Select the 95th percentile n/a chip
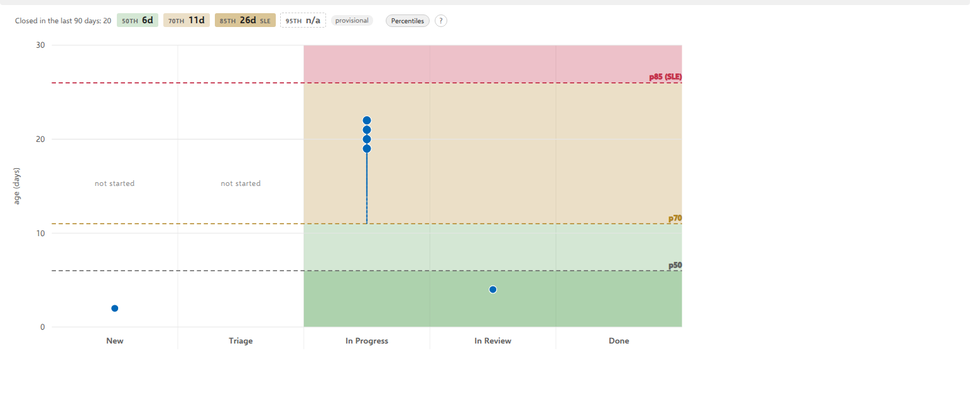This screenshot has width=980, height=412. coord(303,20)
